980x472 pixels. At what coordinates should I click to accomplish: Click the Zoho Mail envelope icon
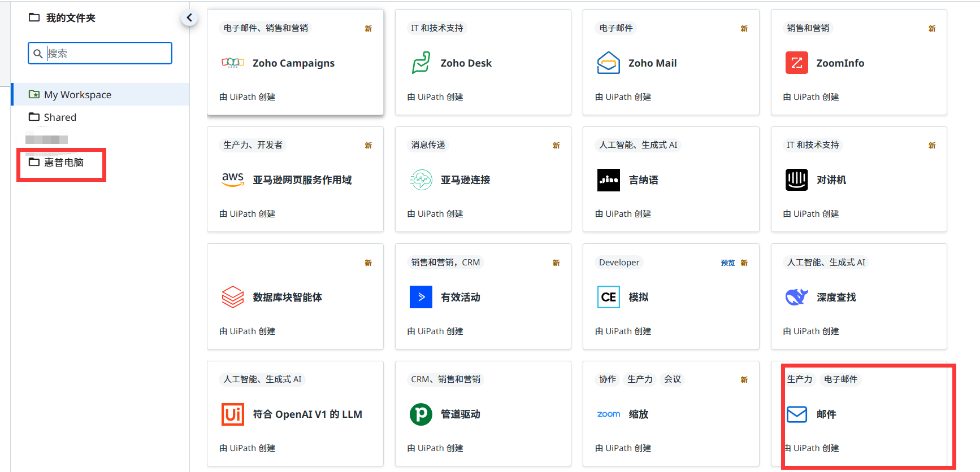pos(609,63)
